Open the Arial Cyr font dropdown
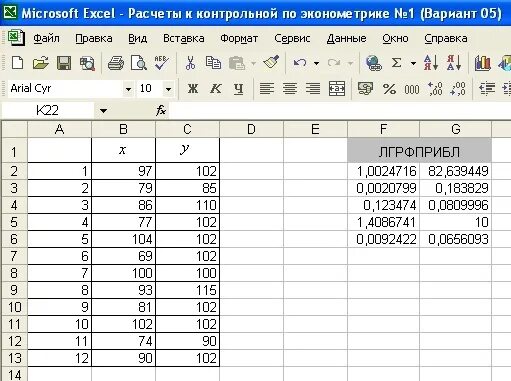This screenshot has height=381, width=511. tap(128, 89)
